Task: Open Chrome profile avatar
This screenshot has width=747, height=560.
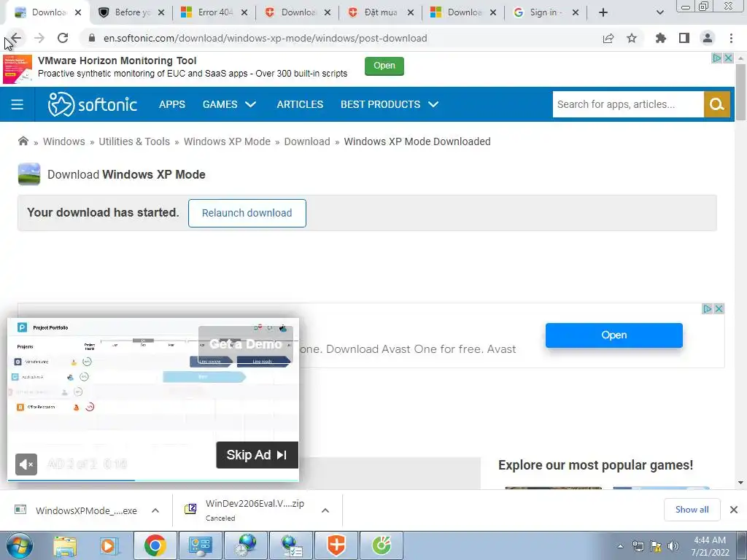Action: point(708,38)
